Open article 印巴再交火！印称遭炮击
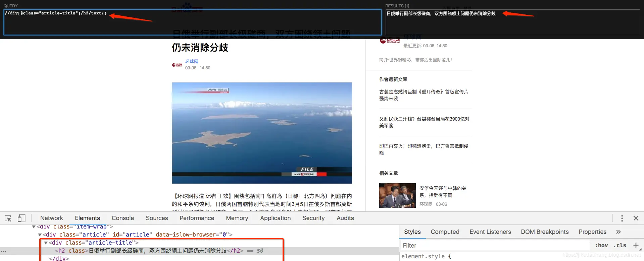 (x=424, y=149)
